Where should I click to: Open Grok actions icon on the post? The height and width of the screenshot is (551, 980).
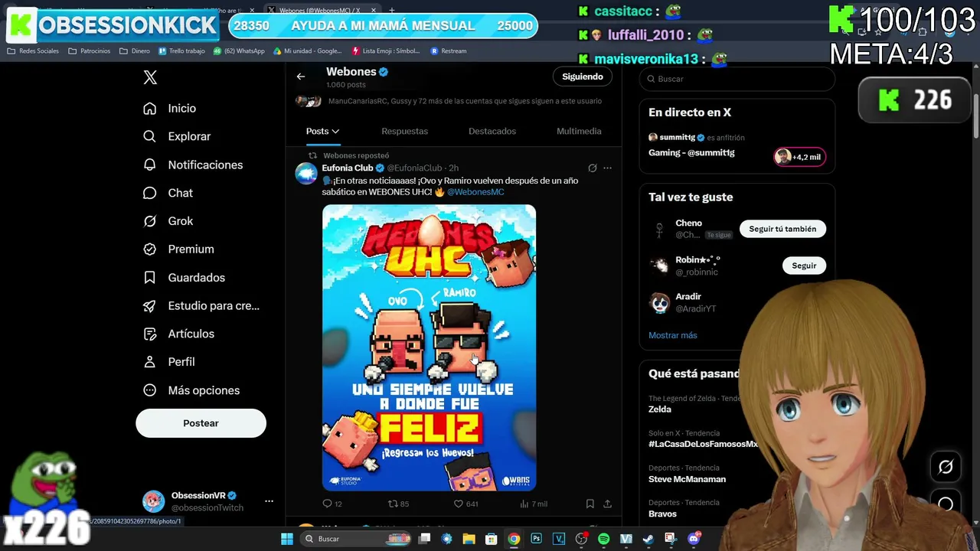tap(592, 168)
